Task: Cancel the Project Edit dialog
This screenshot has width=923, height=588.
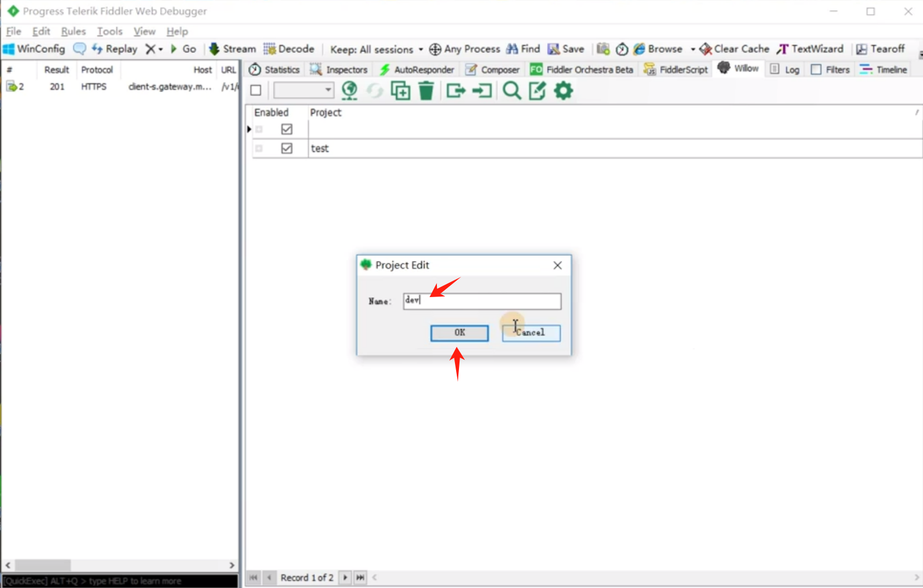Action: point(531,333)
